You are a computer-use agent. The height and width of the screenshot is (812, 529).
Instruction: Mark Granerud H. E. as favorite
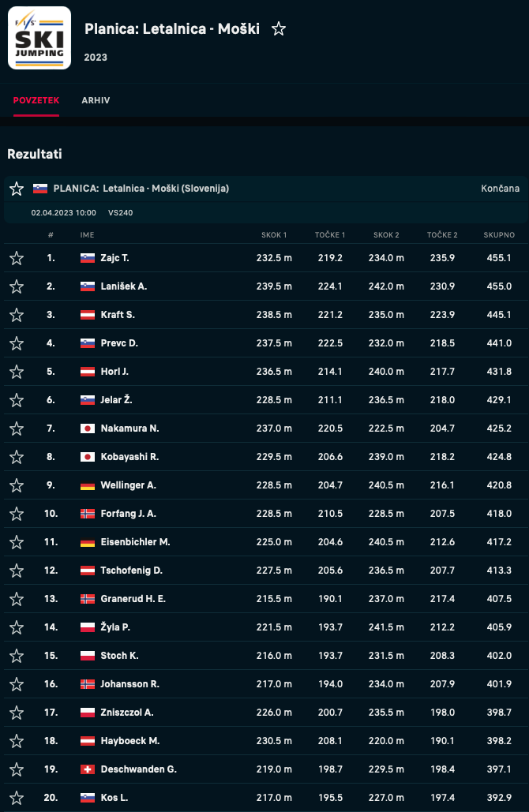tap(17, 600)
